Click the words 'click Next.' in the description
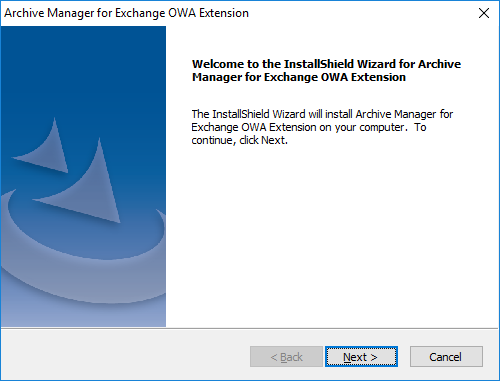 click(263, 140)
